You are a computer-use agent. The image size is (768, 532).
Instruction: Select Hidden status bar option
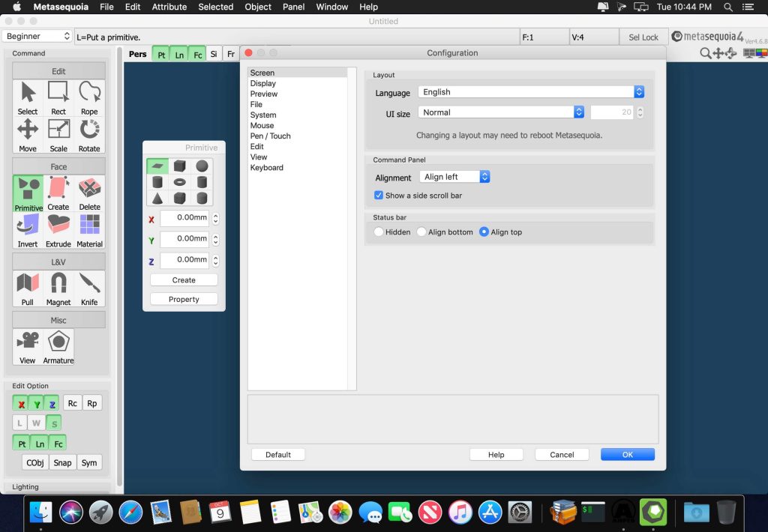point(379,232)
